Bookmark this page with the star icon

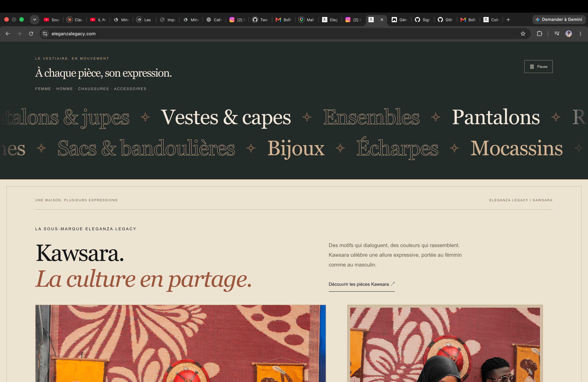pos(523,34)
